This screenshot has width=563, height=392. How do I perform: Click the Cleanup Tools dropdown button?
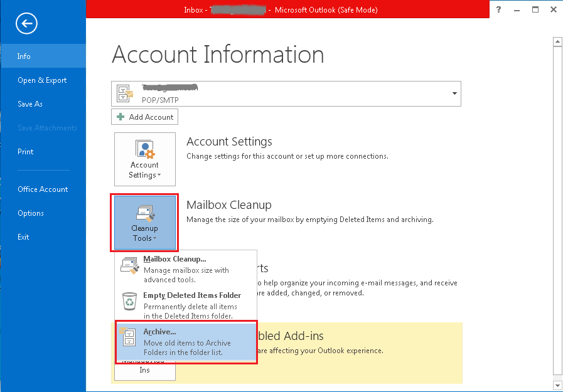[x=145, y=223]
